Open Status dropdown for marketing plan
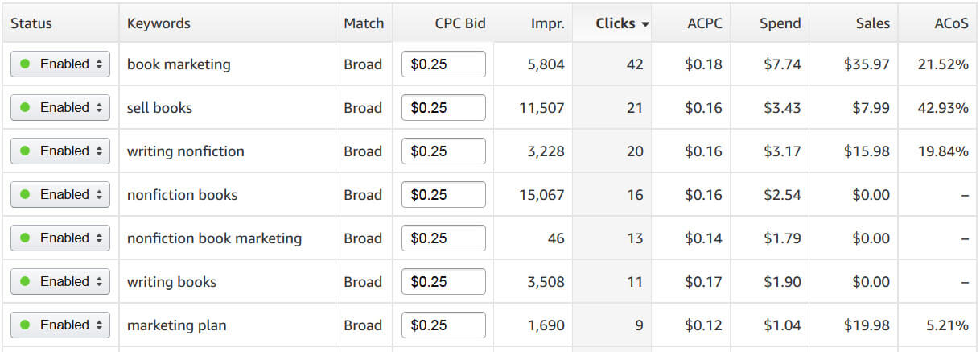The image size is (980, 352). coord(60,325)
